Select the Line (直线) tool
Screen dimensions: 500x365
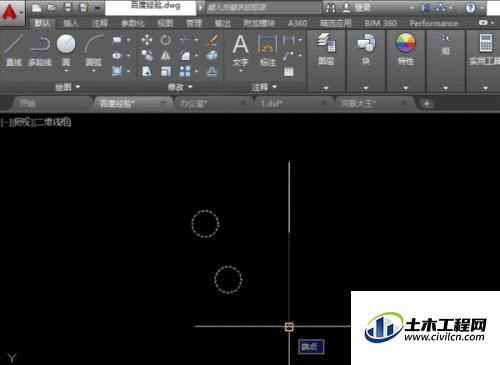tap(14, 50)
